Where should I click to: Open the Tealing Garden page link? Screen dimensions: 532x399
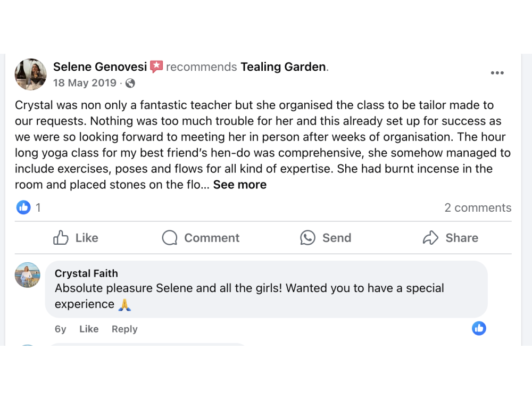click(x=283, y=67)
